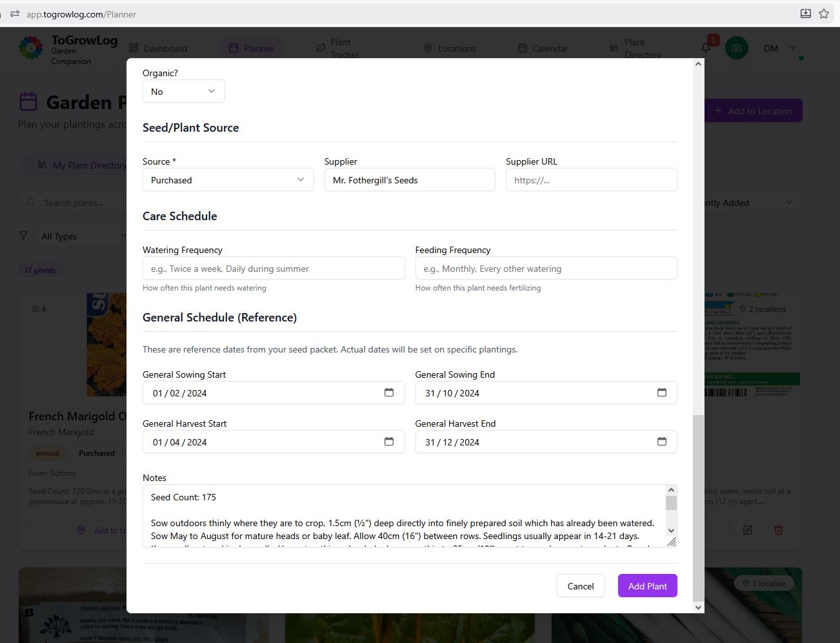
Task: Open calendar picker for General Harvest End
Action: (x=661, y=442)
